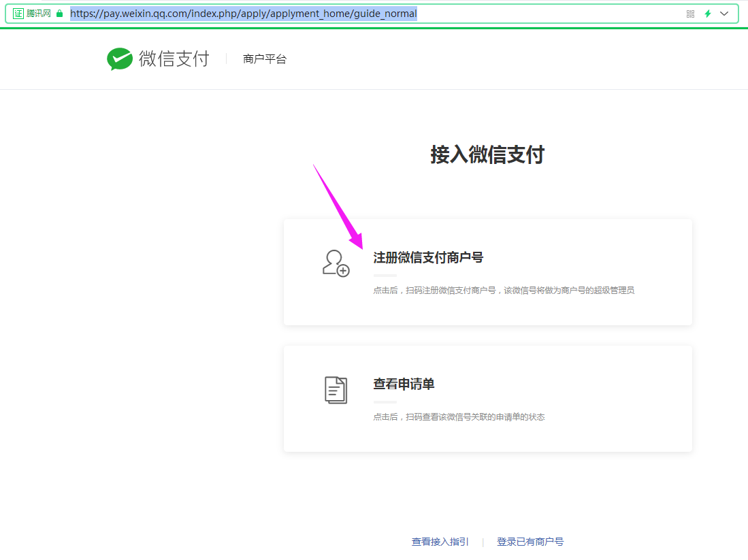Click the green padlock security icon
Viewport: 748px width, 560px height.
tap(60, 14)
